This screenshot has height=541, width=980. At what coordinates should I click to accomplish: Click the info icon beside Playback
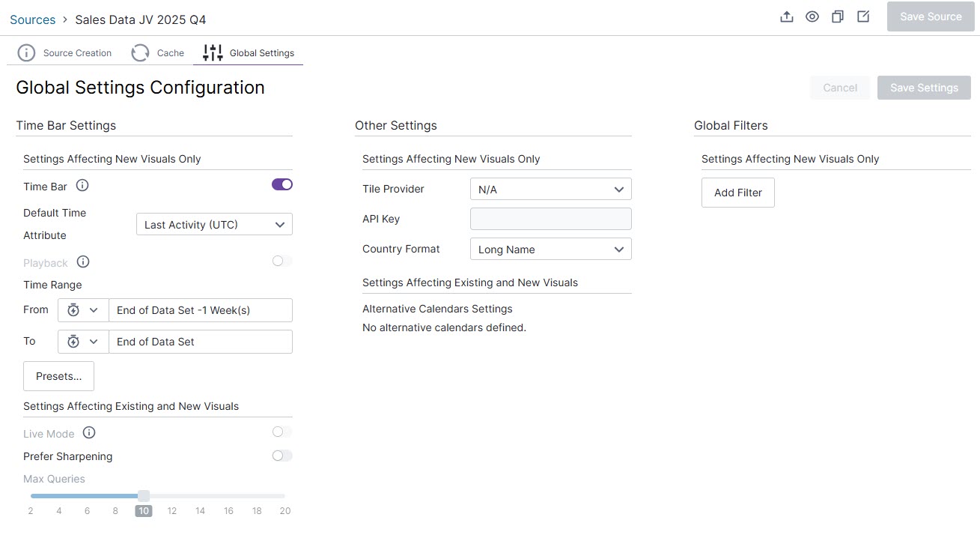pyautogui.click(x=82, y=262)
